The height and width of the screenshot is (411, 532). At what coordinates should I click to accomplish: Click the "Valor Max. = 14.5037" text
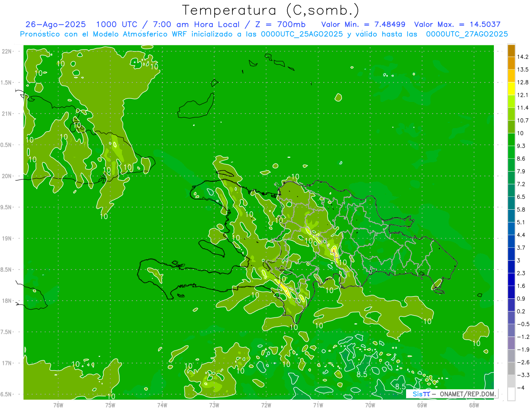click(x=457, y=24)
